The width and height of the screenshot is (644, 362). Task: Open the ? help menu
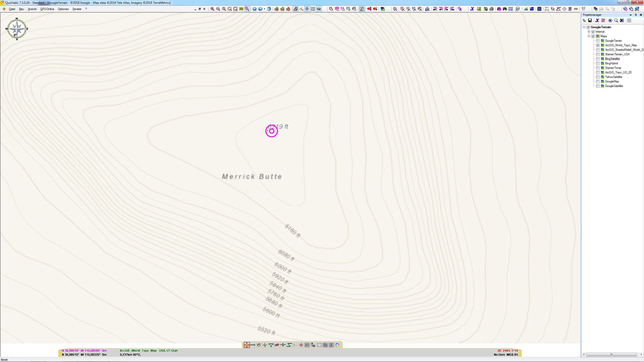86,9
